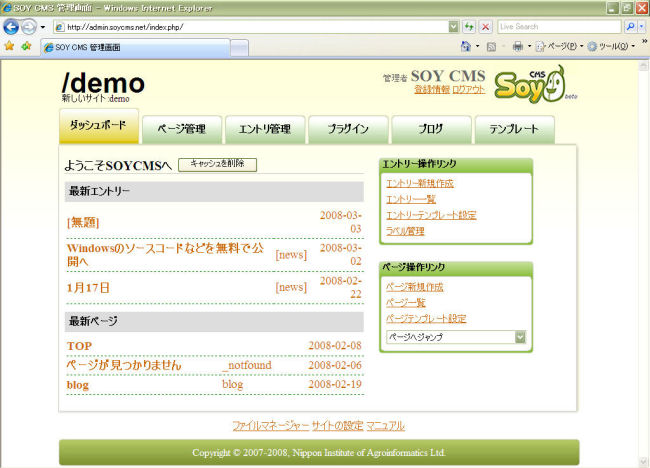The height and width of the screenshot is (468, 650).
Task: Open the search provider options dropdown
Action: pyautogui.click(x=641, y=27)
